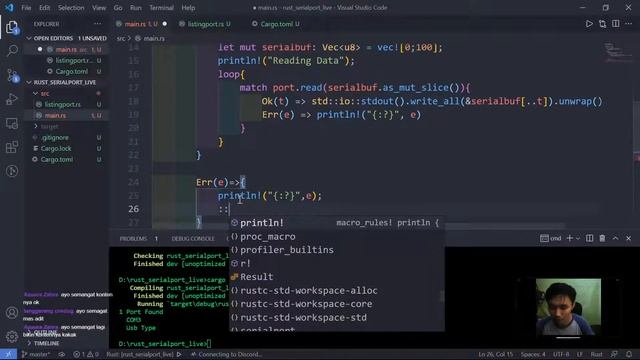Open the Help menu
The width and height of the screenshot is (640, 360).
tap(188, 8)
